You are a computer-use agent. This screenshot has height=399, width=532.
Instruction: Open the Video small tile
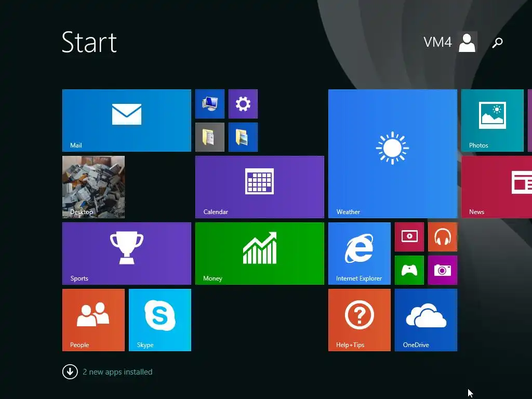[409, 237]
